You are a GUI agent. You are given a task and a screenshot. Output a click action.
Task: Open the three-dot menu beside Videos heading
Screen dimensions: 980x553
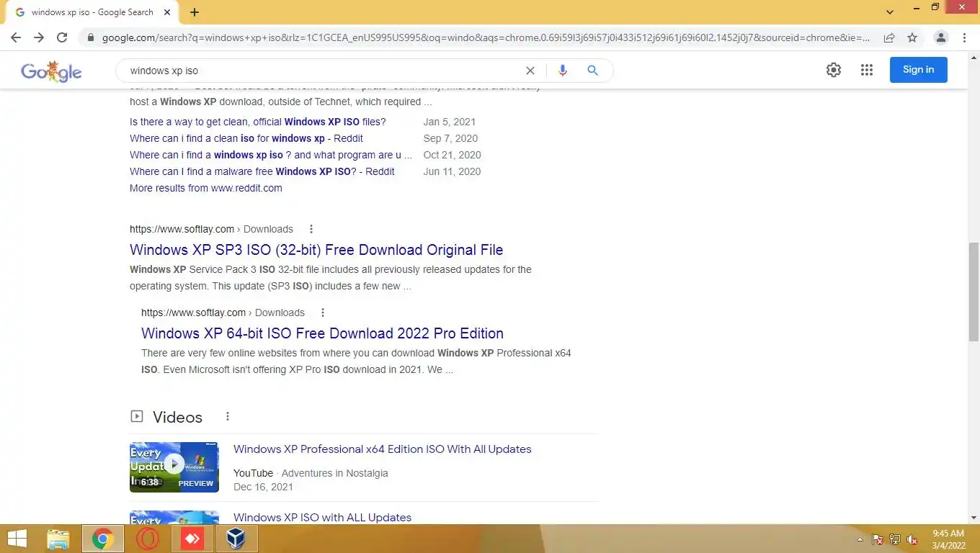tap(228, 416)
